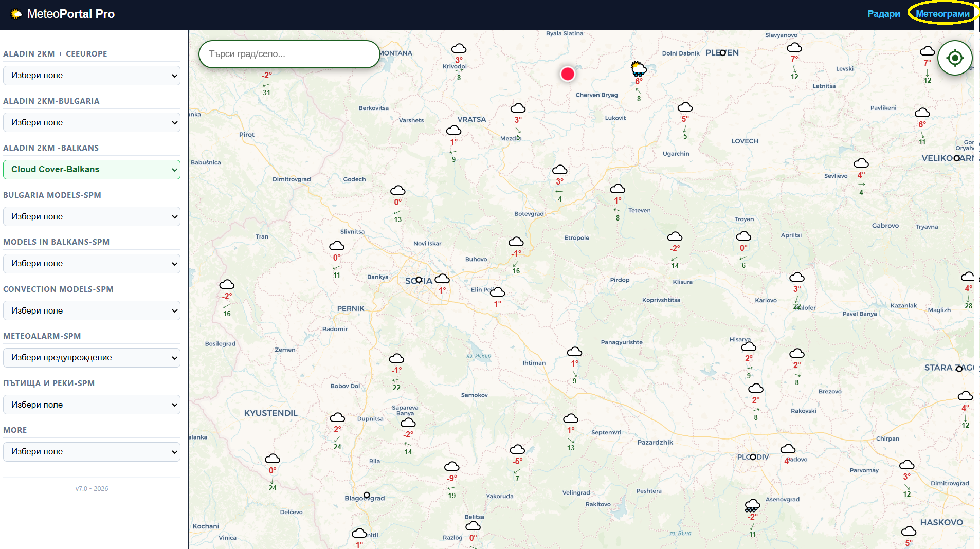Click the cloud icon above -5° near Yakoruda
The height and width of the screenshot is (549, 980).
[517, 449]
